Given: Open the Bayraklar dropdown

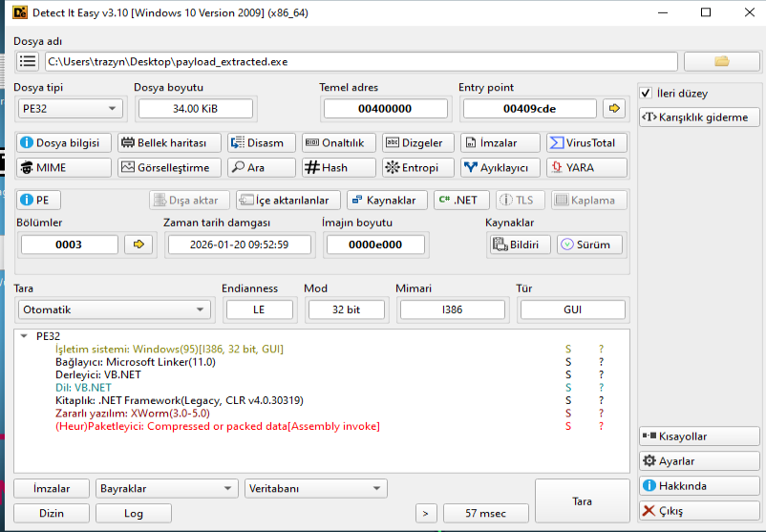Looking at the screenshot, I should pyautogui.click(x=166, y=488).
